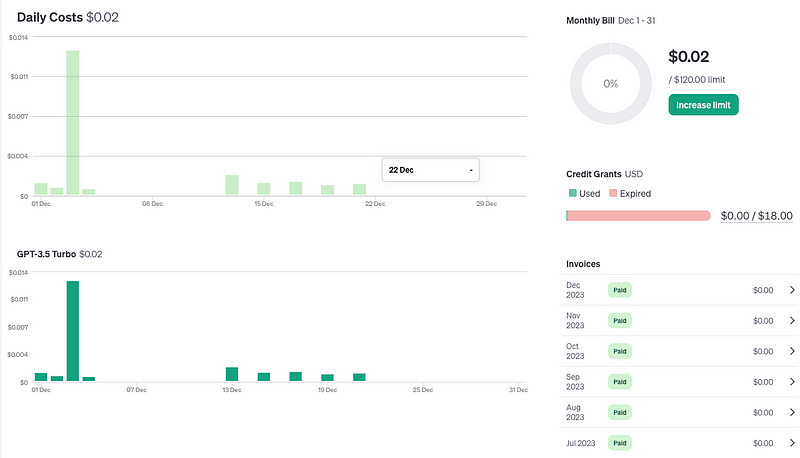This screenshot has height=458, width=800.
Task: Click the Dec 2023 invoice date text
Action: 575,290
